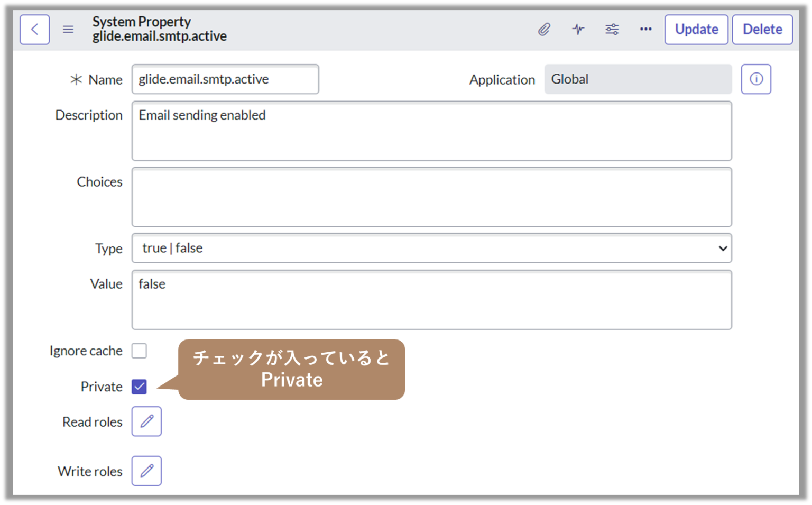Click the info icon beside the Application field

point(756,79)
